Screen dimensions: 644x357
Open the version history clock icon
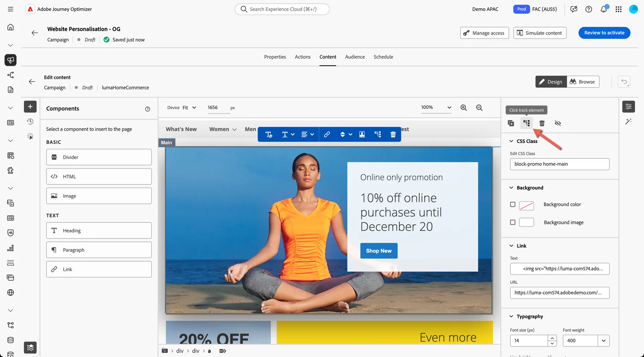[x=30, y=121]
